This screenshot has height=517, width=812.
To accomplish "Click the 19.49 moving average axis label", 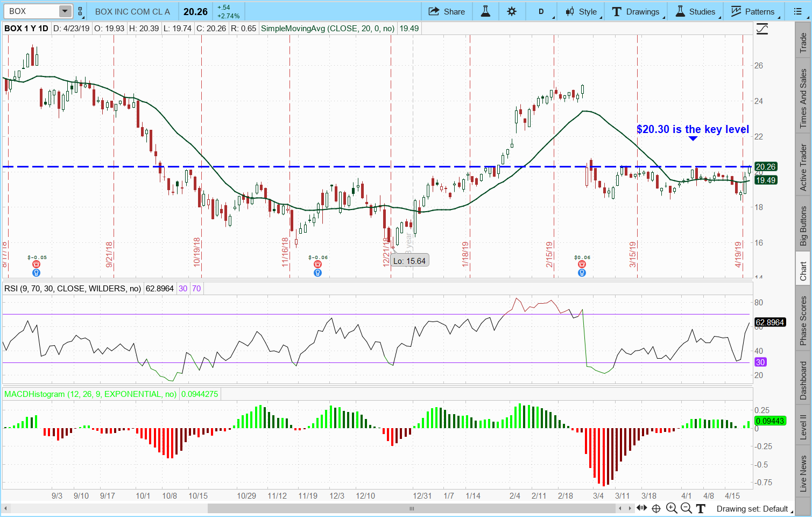I will (x=766, y=180).
